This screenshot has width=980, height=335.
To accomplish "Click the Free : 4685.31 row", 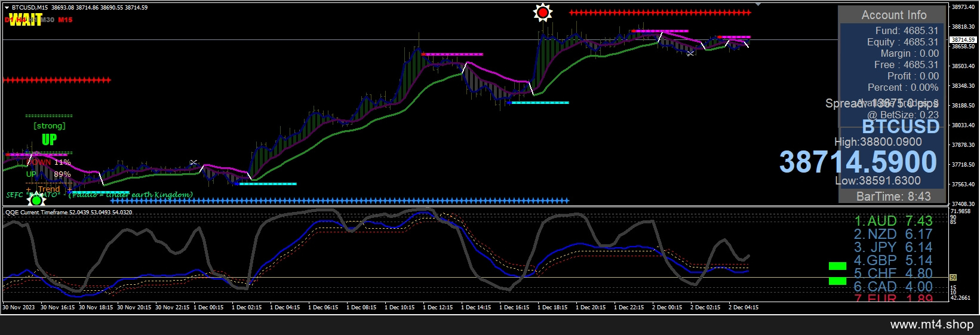I will pyautogui.click(x=906, y=64).
